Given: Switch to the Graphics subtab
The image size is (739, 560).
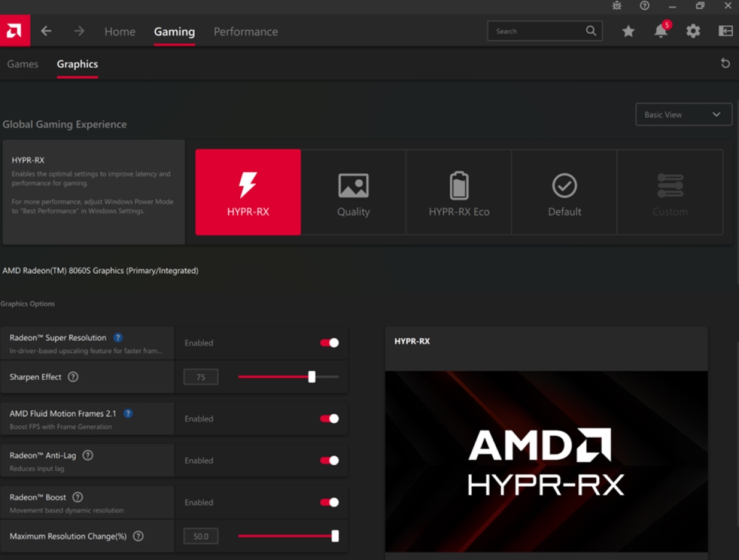Looking at the screenshot, I should point(78,64).
